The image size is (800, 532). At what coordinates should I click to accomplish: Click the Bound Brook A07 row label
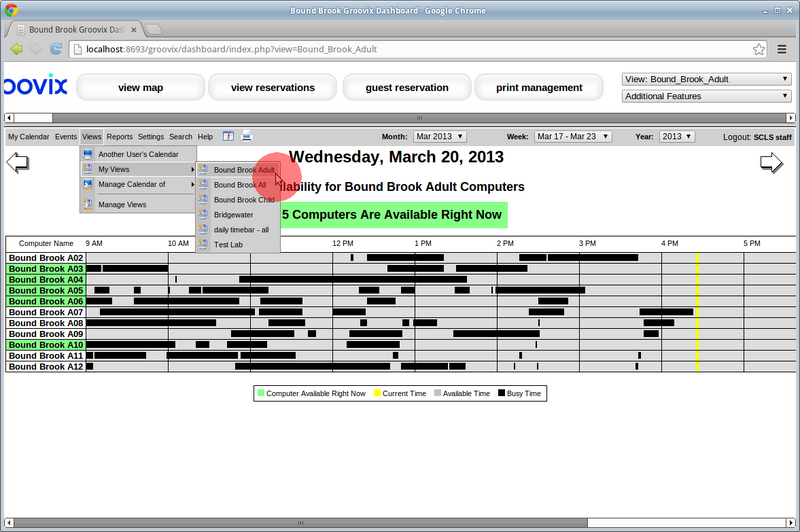pyautogui.click(x=46, y=312)
